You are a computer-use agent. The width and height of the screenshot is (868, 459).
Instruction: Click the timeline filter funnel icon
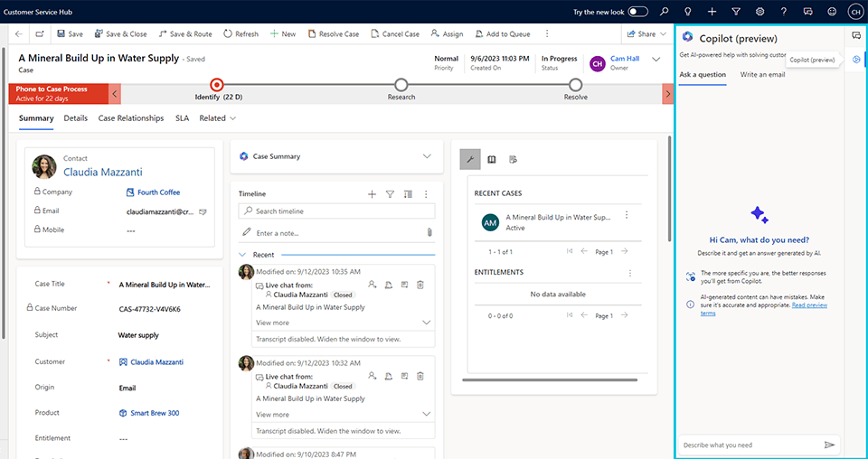[x=390, y=194]
